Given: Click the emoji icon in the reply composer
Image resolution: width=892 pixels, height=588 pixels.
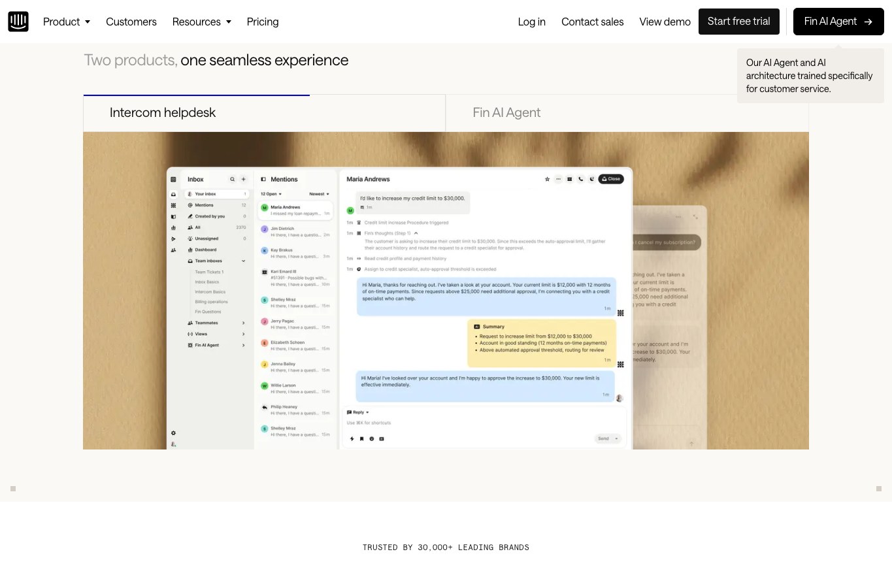Looking at the screenshot, I should [x=372, y=439].
